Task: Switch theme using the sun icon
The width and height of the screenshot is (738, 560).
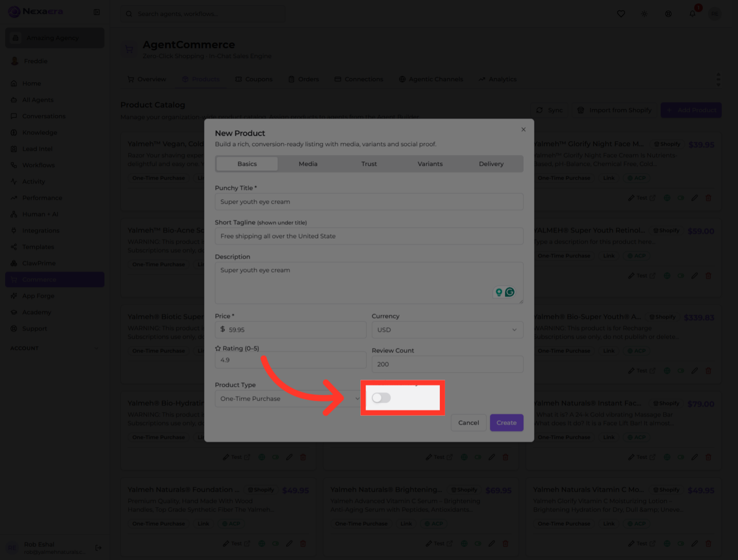Action: [x=644, y=14]
